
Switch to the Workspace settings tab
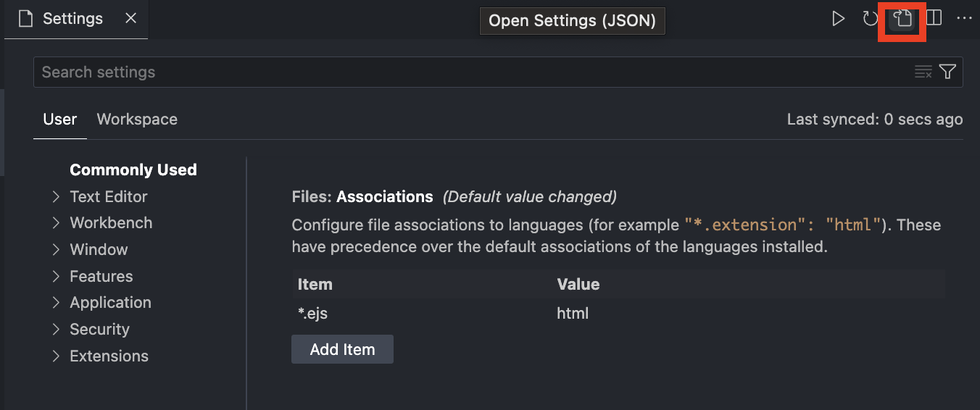(x=137, y=120)
